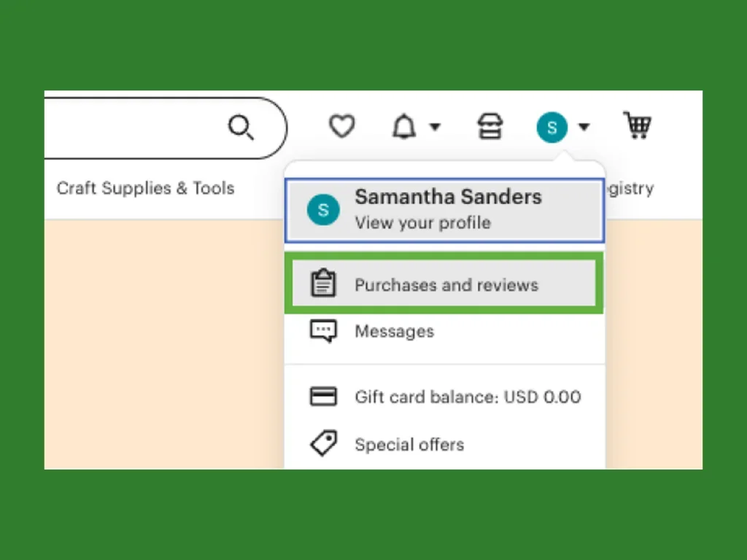This screenshot has height=560, width=747.
Task: Click the search magnifier icon
Action: tap(241, 127)
